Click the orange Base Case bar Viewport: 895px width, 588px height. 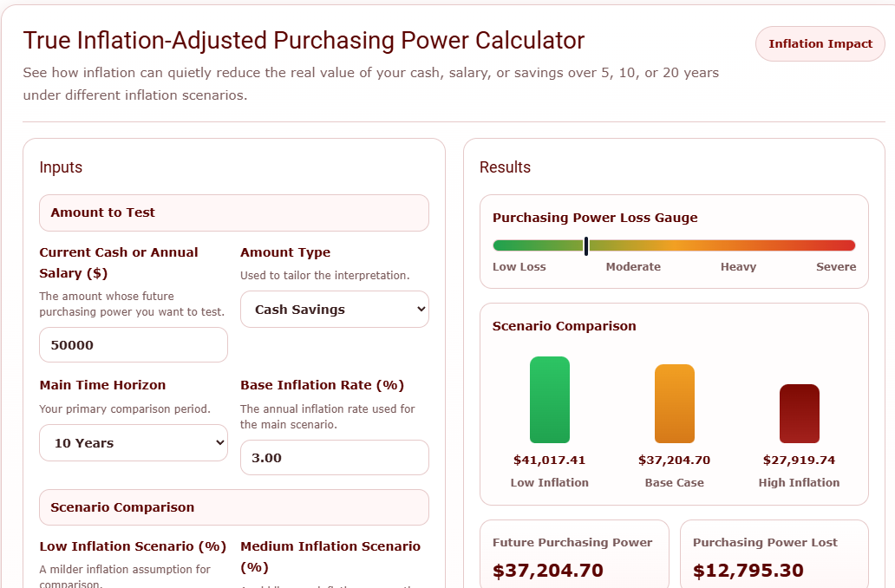tap(675, 403)
